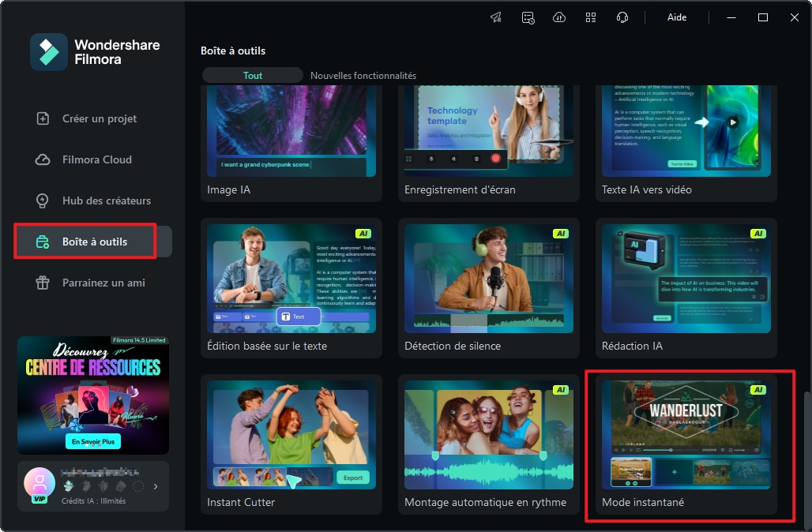
Task: Open Filmora Cloud from the sidebar
Action: 93,159
